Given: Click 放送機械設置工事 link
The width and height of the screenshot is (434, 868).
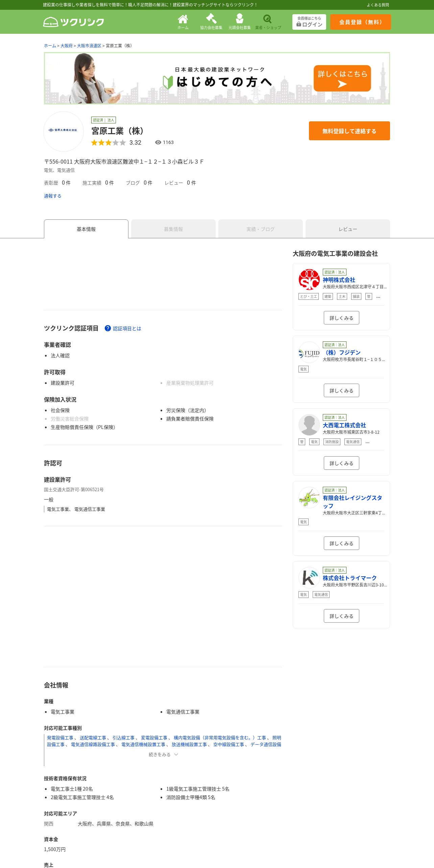Looking at the screenshot, I should (189, 745).
